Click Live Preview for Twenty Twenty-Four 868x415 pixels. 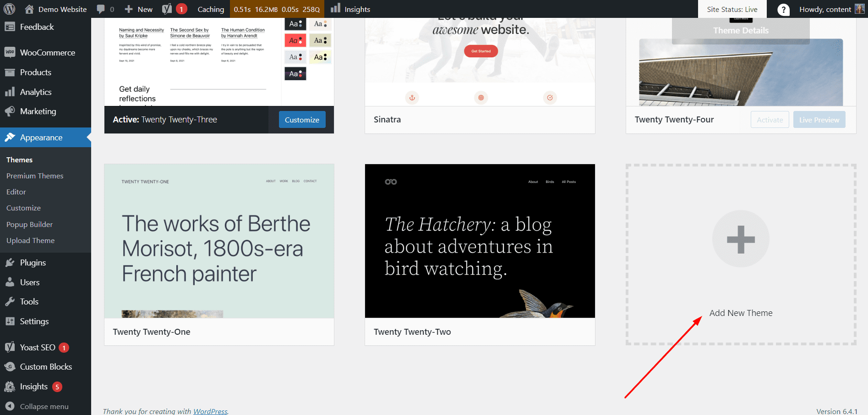(x=819, y=120)
